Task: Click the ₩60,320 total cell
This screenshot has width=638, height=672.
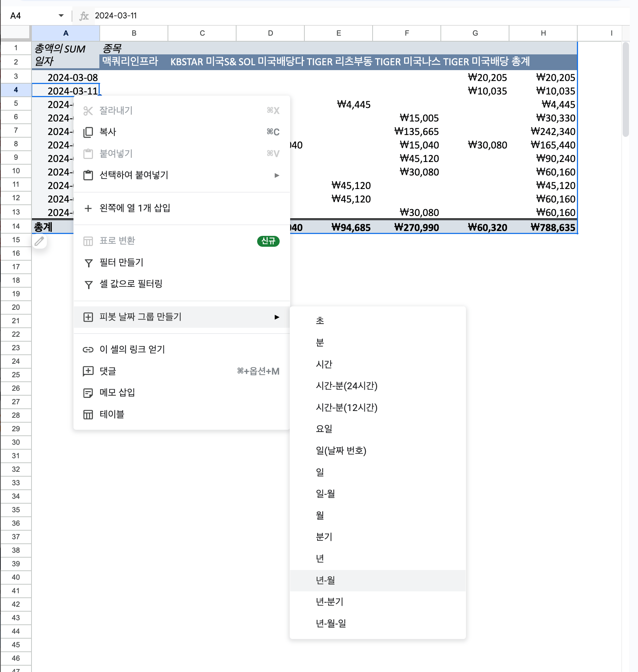Action: (475, 227)
